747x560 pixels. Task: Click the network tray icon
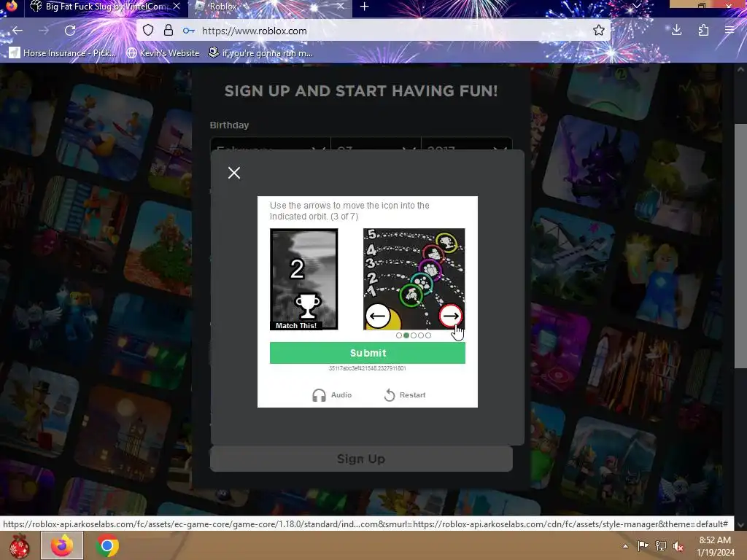[x=661, y=545]
